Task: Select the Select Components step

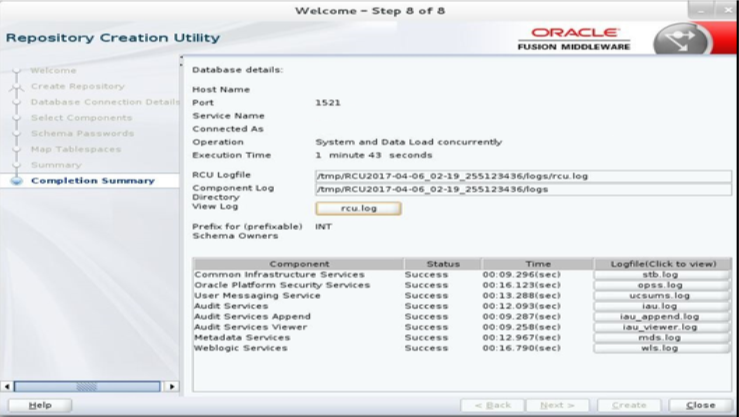Action: tap(82, 118)
